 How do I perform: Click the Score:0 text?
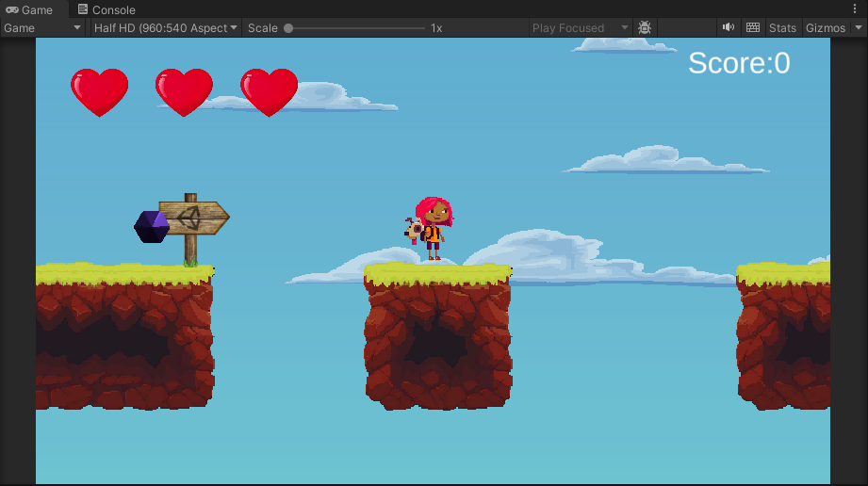739,63
